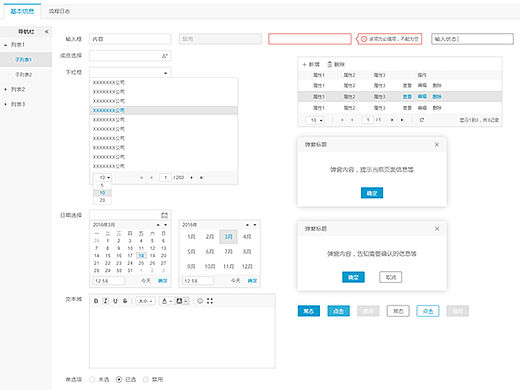Viewport: 520px width, 390px height.
Task: Previous year arrow in the 2016年 month picker
Action: pyautogui.click(x=247, y=225)
